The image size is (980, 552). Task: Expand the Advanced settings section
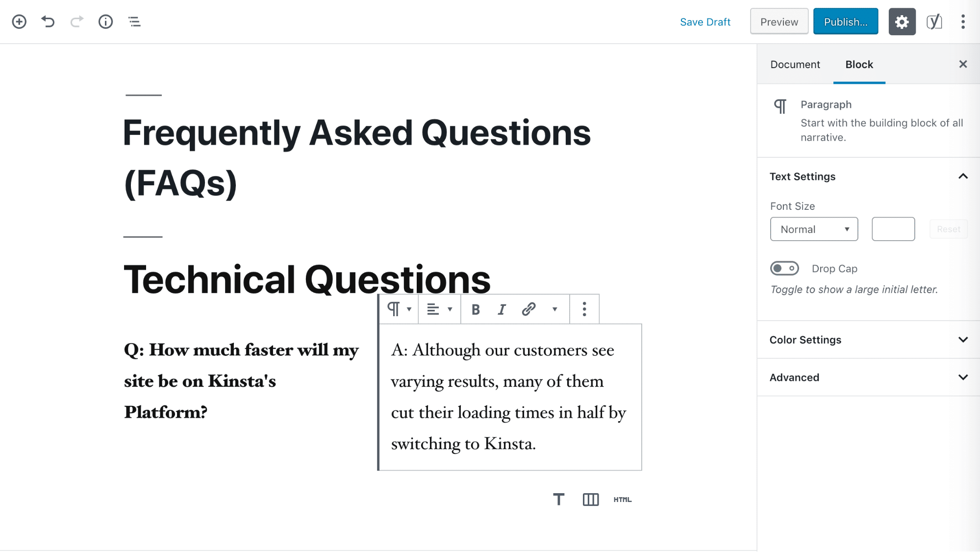868,377
